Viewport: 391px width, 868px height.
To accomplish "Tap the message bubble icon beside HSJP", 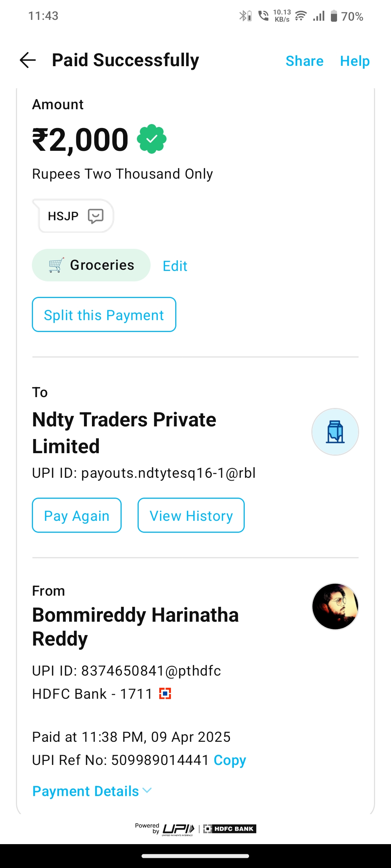I will [96, 216].
